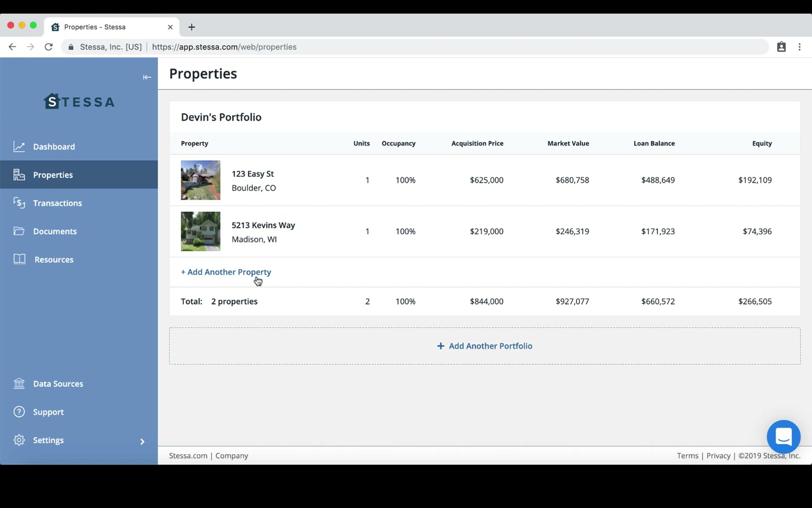The image size is (812, 508).
Task: Open the Resources book icon
Action: (x=20, y=259)
